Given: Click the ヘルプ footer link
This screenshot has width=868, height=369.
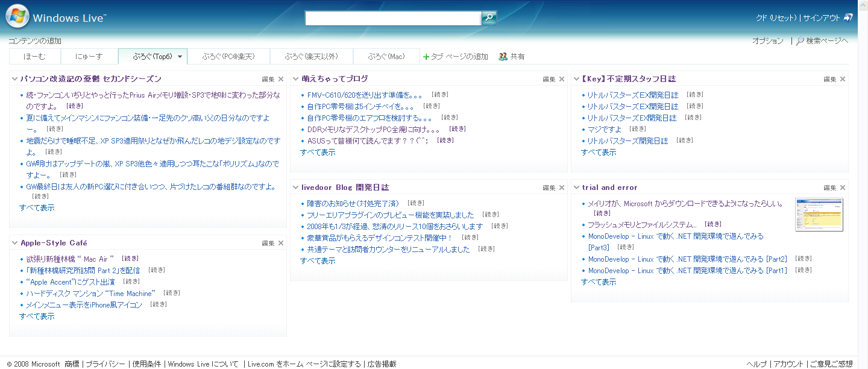Looking at the screenshot, I should [756, 364].
